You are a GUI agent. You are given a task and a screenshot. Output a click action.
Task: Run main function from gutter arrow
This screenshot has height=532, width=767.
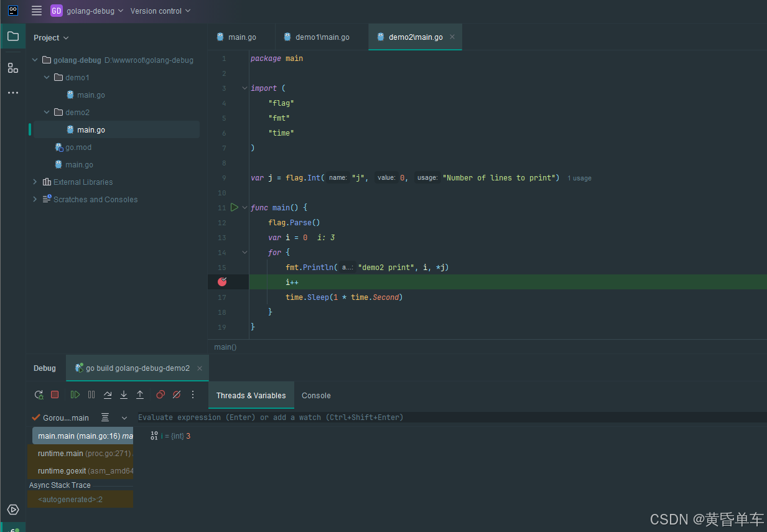[235, 207]
